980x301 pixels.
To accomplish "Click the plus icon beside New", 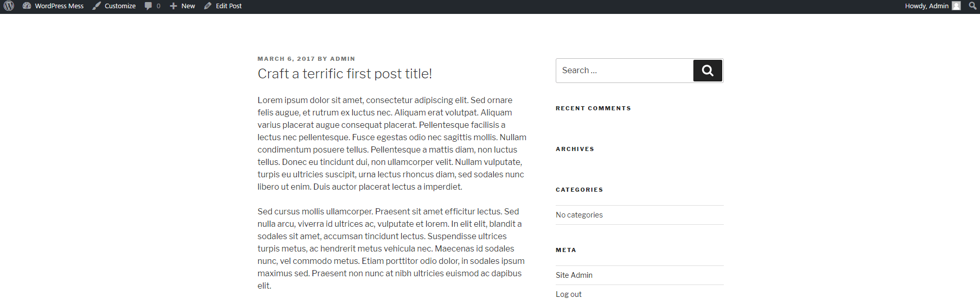I will pyautogui.click(x=174, y=6).
